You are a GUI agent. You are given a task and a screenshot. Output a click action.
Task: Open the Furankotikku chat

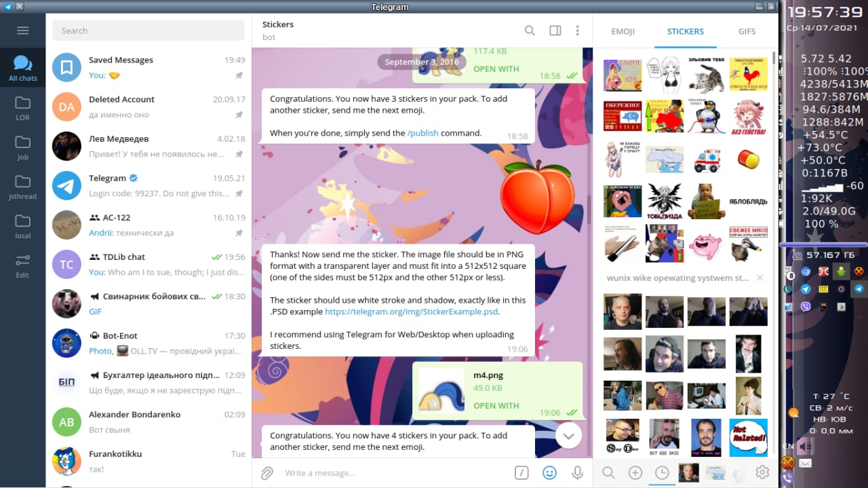[x=149, y=461]
